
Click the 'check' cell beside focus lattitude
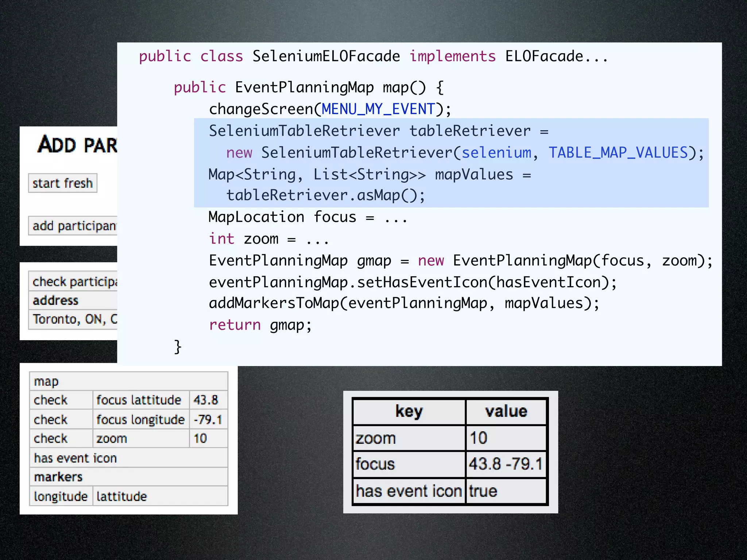61,400
